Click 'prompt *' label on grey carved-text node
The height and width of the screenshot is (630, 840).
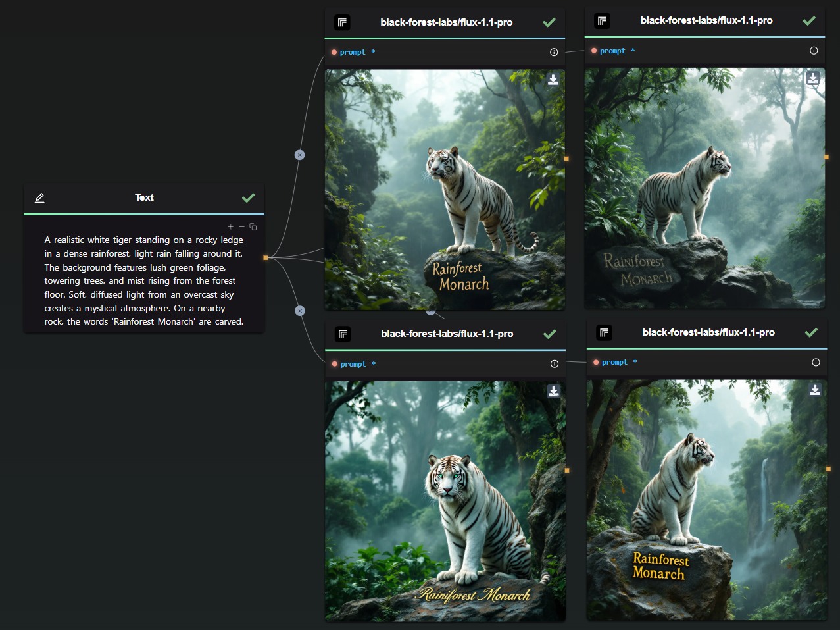click(x=617, y=51)
